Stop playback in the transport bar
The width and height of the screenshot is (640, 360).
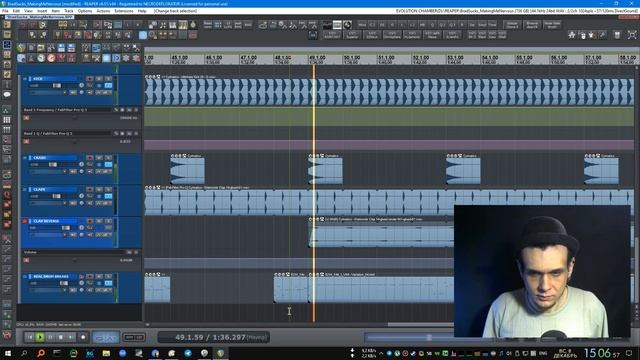pos(61,337)
